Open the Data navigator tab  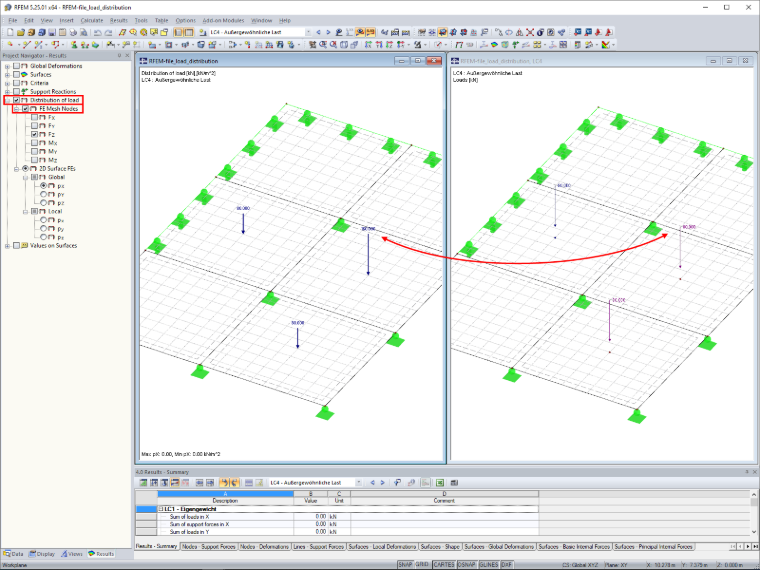14,554
